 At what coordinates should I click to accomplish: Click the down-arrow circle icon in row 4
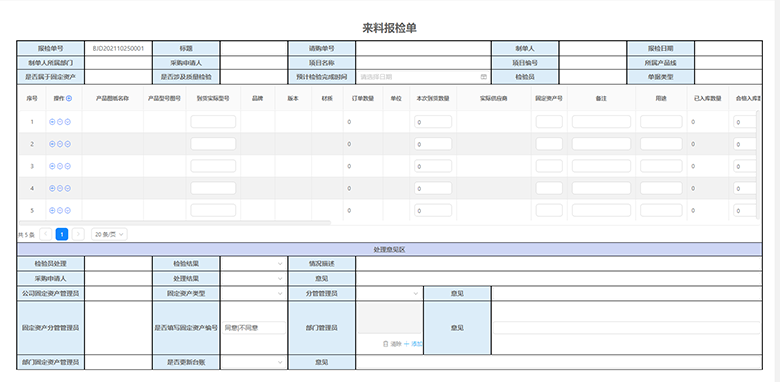68,188
